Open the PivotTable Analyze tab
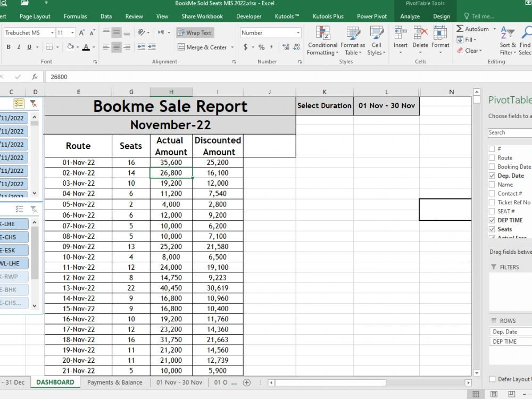This screenshot has width=532, height=399. tap(410, 16)
